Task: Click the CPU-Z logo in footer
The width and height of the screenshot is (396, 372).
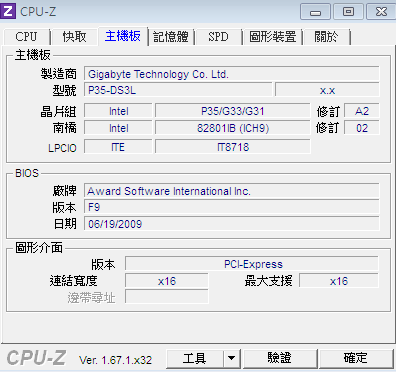Action: [36, 358]
